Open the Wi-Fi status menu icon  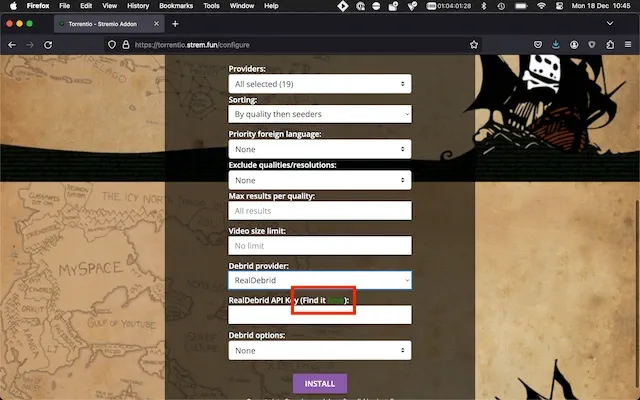[x=541, y=6]
